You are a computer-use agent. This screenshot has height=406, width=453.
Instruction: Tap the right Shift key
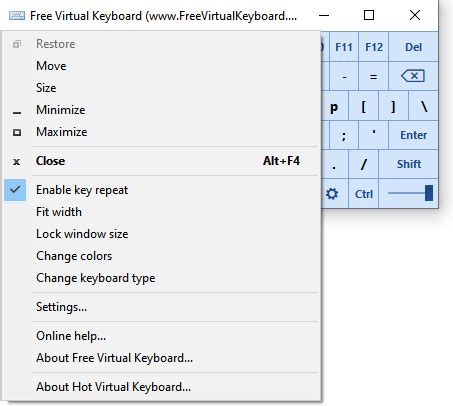coord(409,164)
